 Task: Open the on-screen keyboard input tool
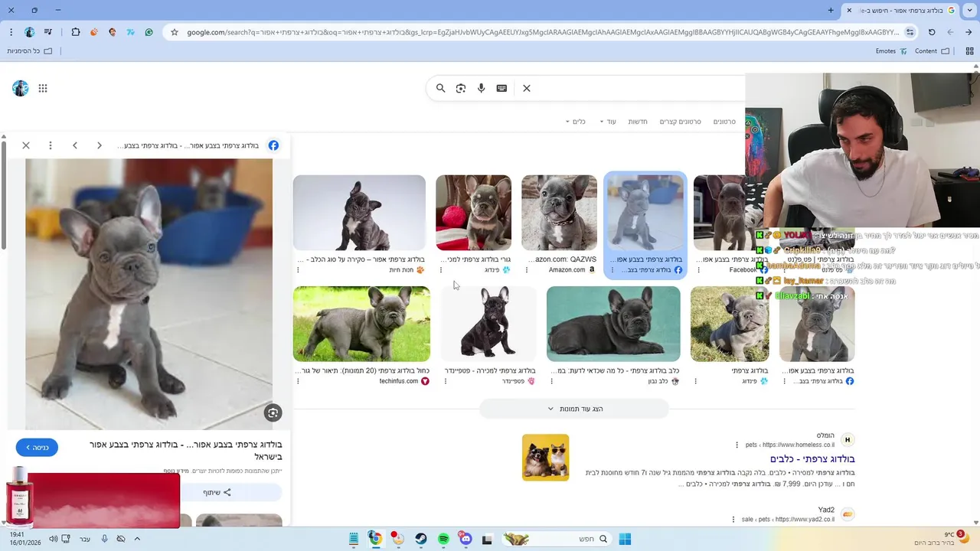501,88
